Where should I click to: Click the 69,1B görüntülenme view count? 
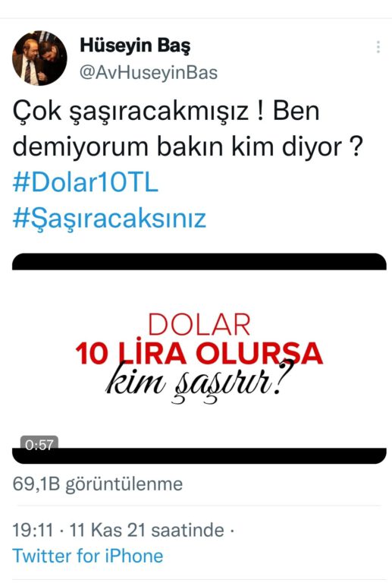(98, 484)
